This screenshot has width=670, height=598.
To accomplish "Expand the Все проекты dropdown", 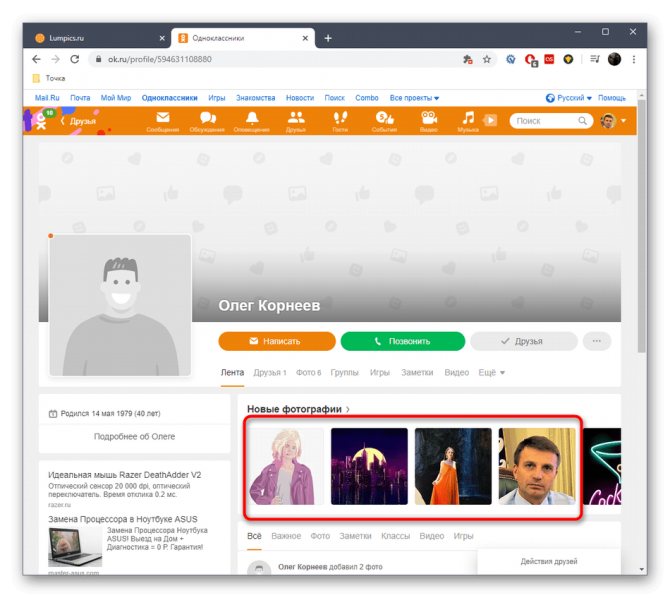I will (414, 98).
